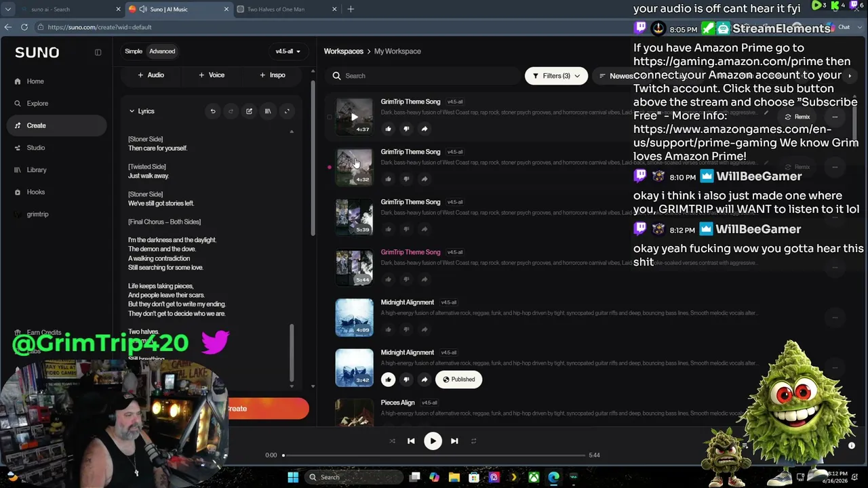Open the My Workspace breadcrumb
868x488 pixels.
(397, 52)
